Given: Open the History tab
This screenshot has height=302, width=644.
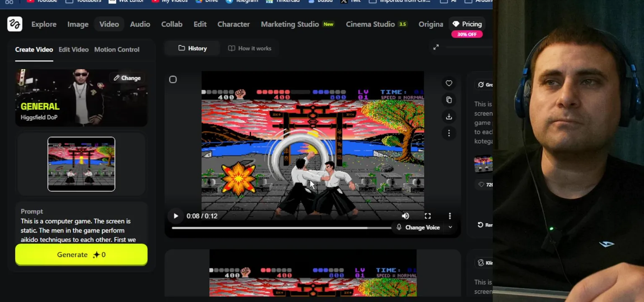Looking at the screenshot, I should point(192,48).
